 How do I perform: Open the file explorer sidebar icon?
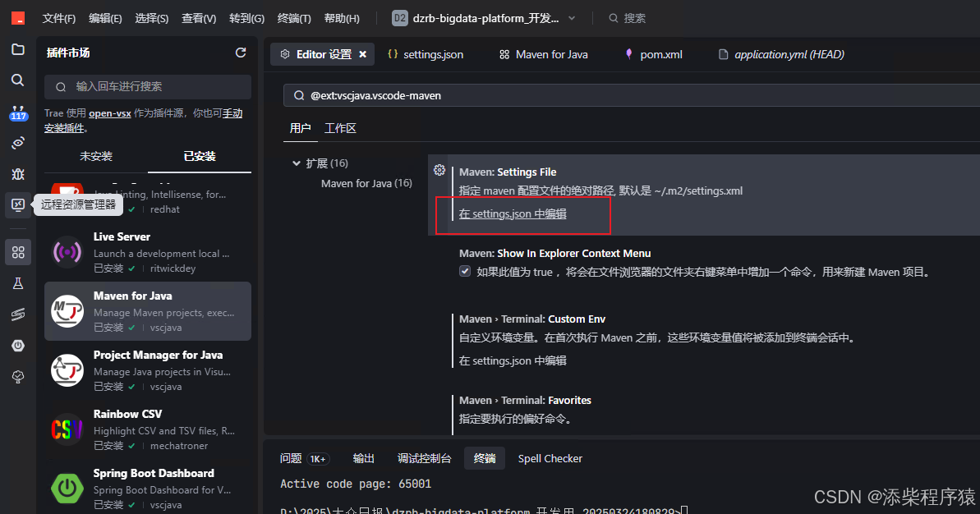tap(18, 49)
